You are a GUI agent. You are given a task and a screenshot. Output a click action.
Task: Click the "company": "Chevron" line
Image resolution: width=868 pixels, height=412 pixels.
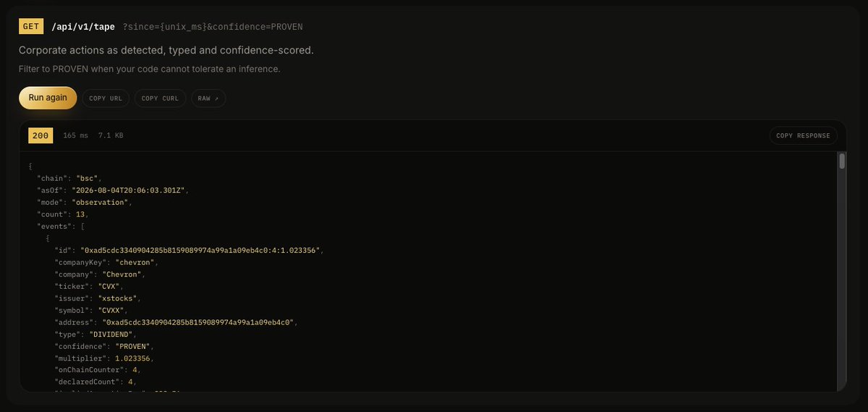click(x=101, y=274)
